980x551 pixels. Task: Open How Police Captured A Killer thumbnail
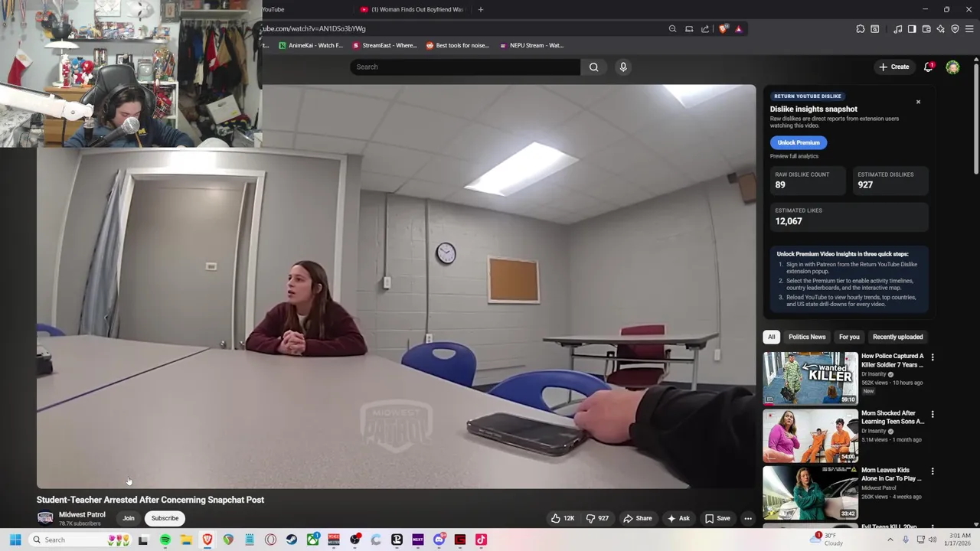[810, 378]
